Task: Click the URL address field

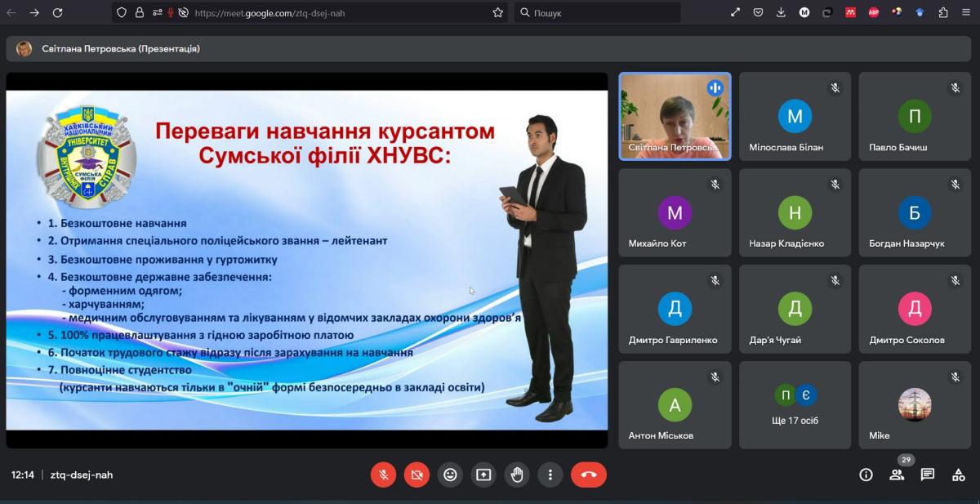Action: [x=339, y=12]
